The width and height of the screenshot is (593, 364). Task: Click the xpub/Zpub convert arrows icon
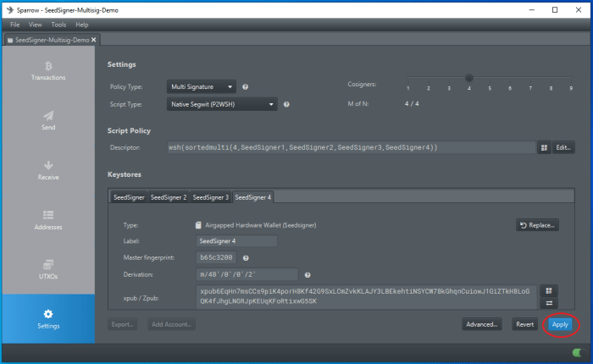(x=548, y=304)
